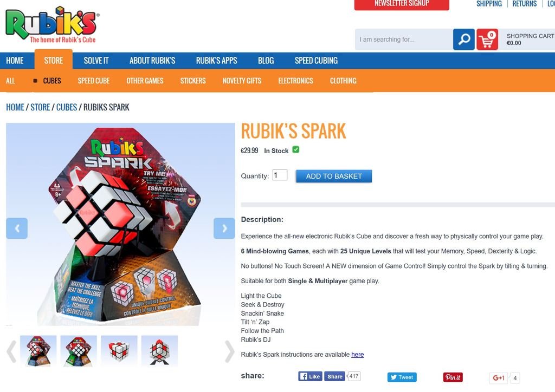555x392 pixels.
Task: Click the magnifying glass search icon
Action: (x=464, y=39)
